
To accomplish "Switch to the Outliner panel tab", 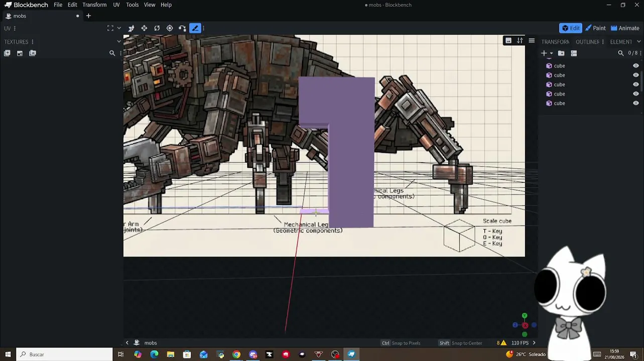I will [588, 42].
